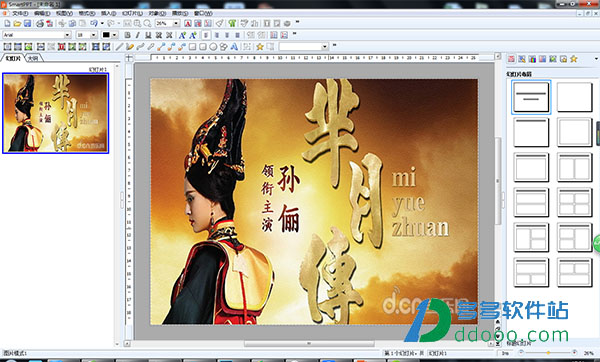Open the black font color swatch
Viewport: 600px width, 362px height.
(106, 35)
